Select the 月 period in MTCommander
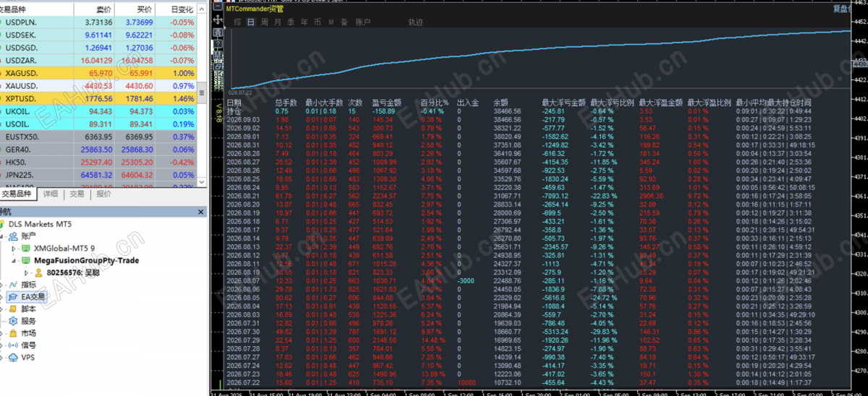This screenshot has width=868, height=396. (278, 22)
